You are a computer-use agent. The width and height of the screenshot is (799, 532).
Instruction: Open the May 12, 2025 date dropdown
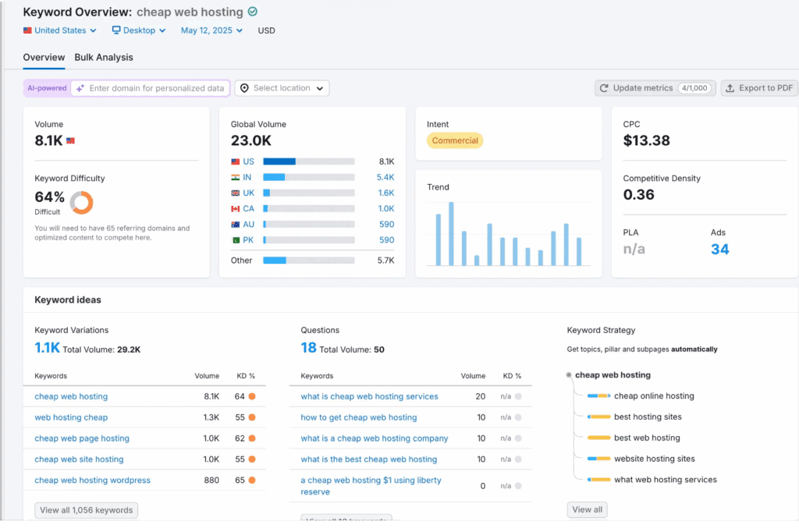coord(210,30)
